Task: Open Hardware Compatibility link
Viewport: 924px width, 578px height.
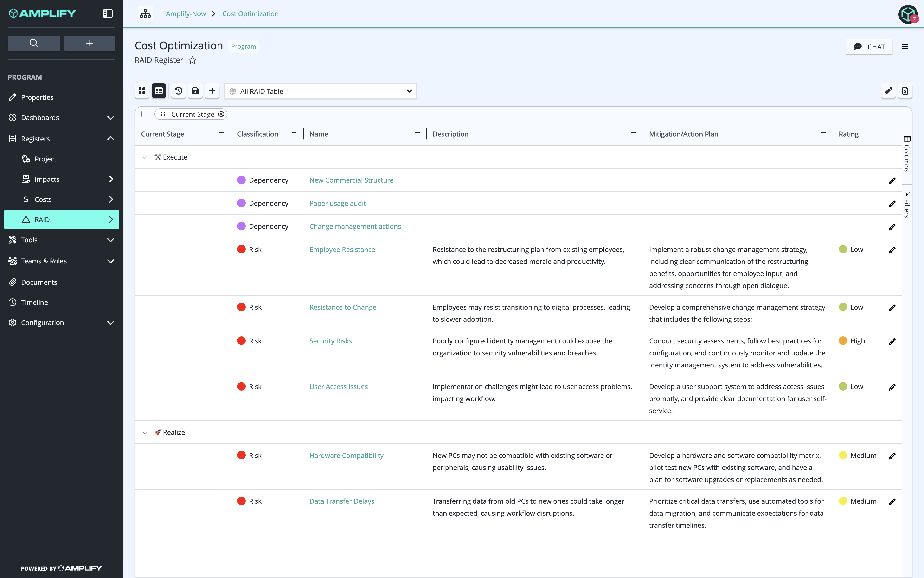Action: click(x=346, y=455)
